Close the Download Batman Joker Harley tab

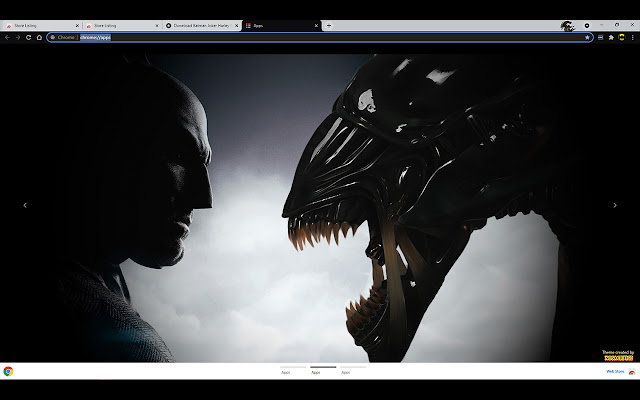point(236,26)
